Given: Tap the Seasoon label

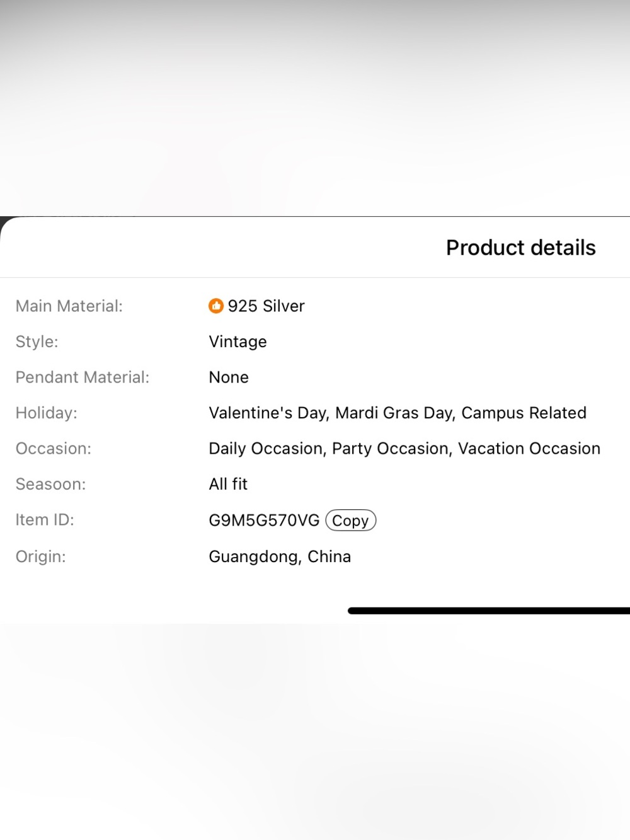Looking at the screenshot, I should 51,484.
